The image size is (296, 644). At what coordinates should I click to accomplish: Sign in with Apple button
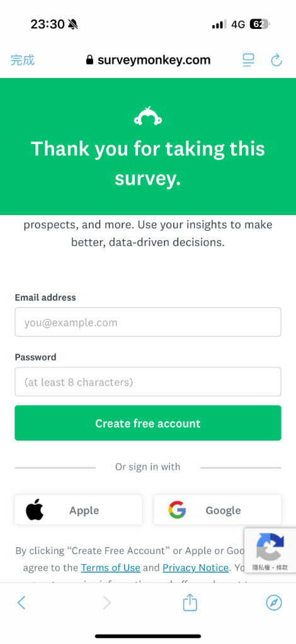click(x=78, y=509)
